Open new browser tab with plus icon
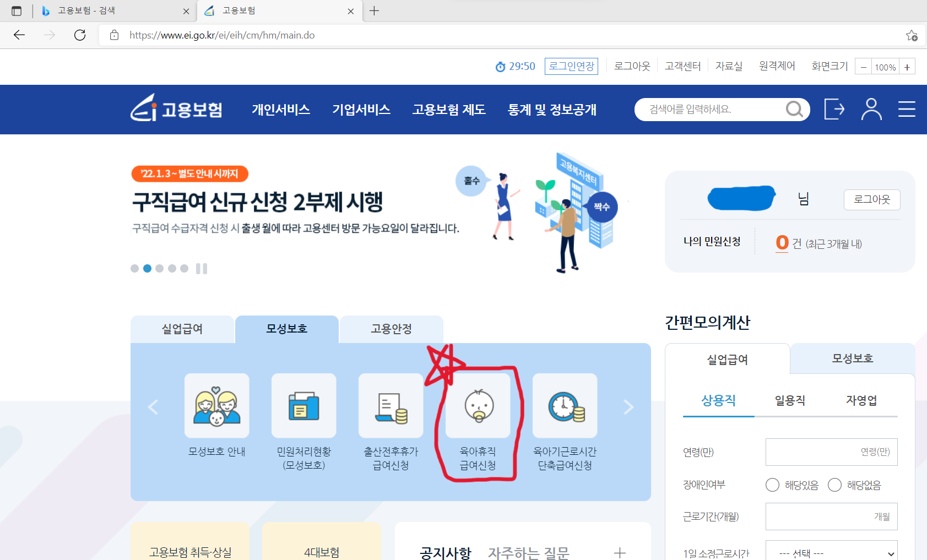 [x=375, y=10]
